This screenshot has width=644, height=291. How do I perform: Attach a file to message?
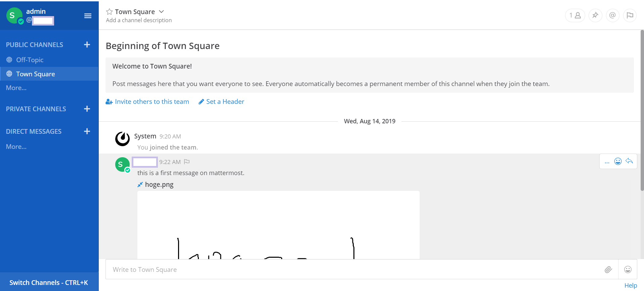(x=608, y=269)
